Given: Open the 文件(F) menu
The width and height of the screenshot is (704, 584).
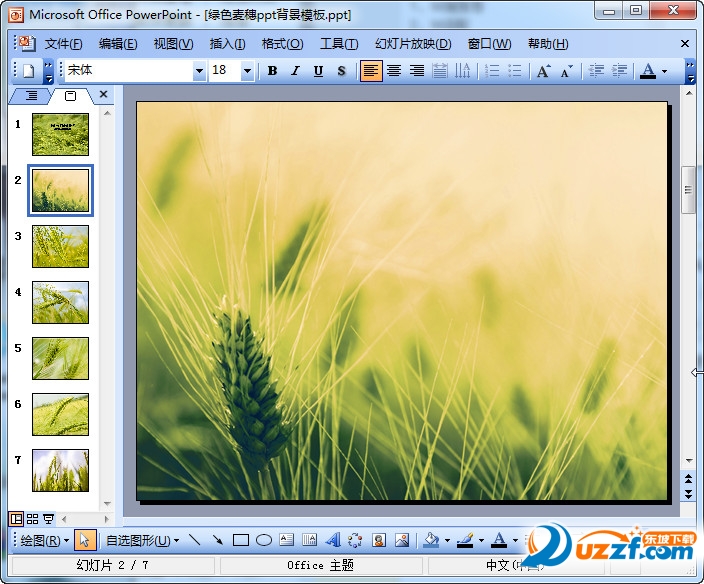Looking at the screenshot, I should click(x=63, y=44).
